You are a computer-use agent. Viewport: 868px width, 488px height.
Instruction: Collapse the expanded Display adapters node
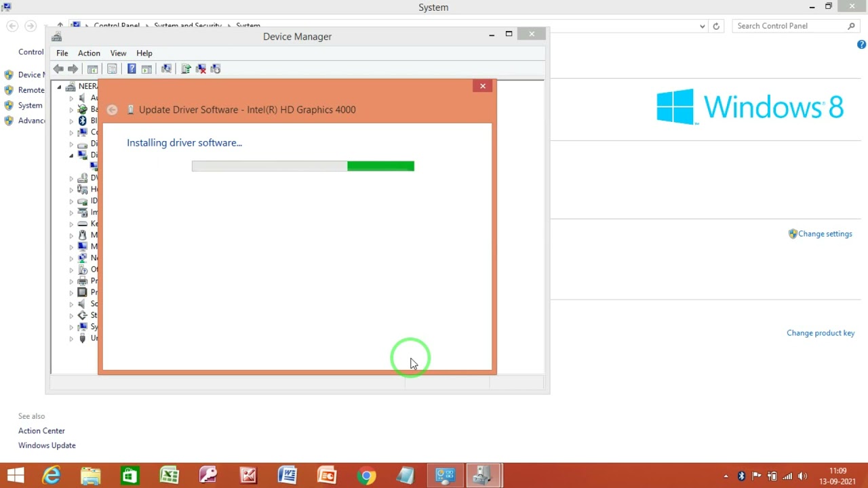click(x=71, y=155)
